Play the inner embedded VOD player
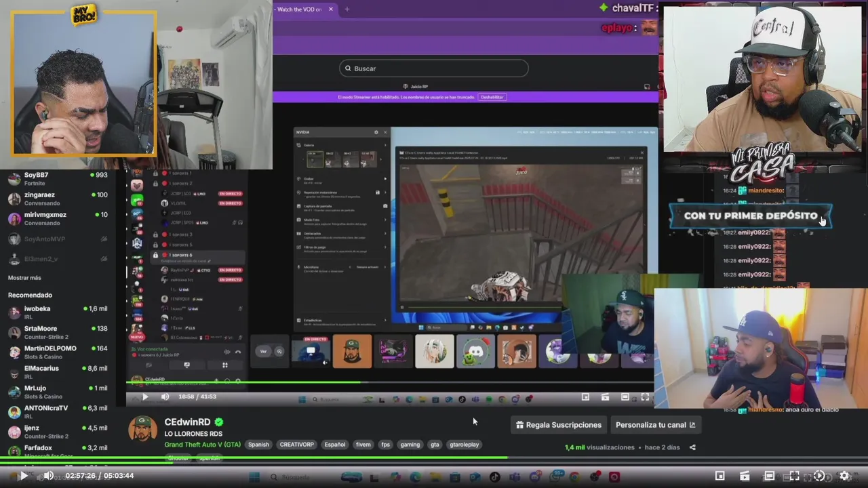 click(x=144, y=397)
